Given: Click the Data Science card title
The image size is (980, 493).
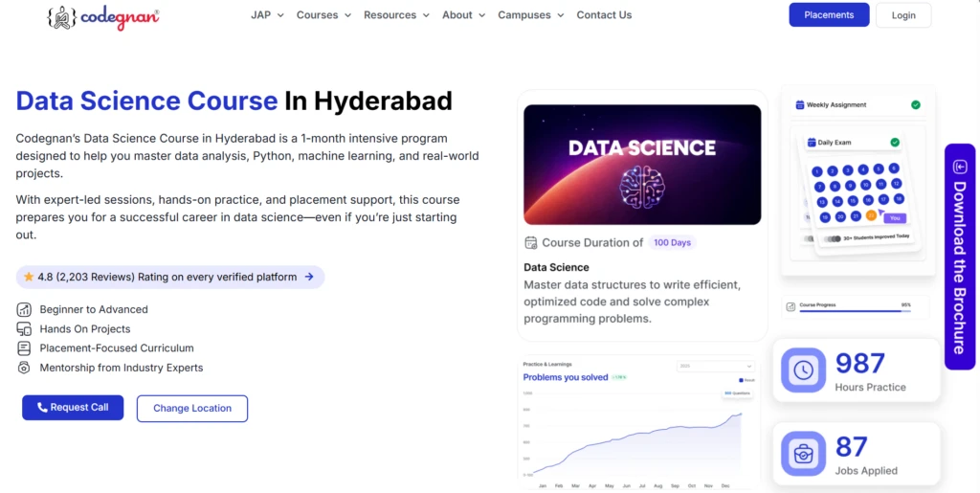Looking at the screenshot, I should pyautogui.click(x=556, y=267).
